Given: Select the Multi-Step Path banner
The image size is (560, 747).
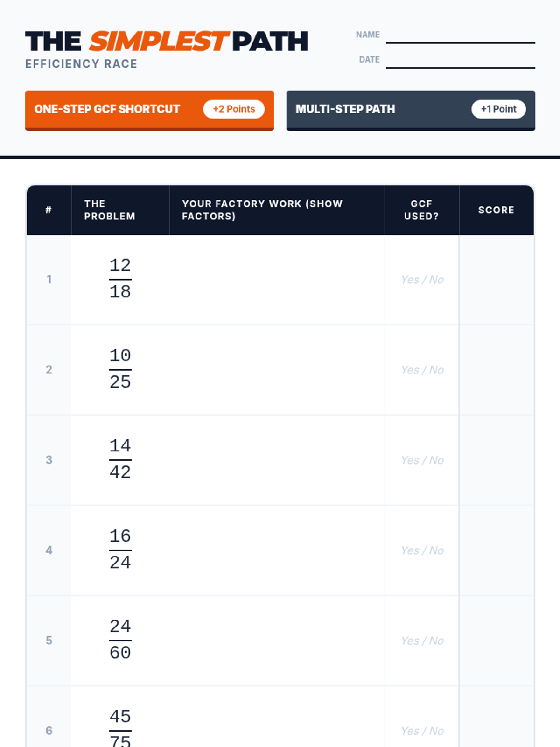Looking at the screenshot, I should [373, 109].
